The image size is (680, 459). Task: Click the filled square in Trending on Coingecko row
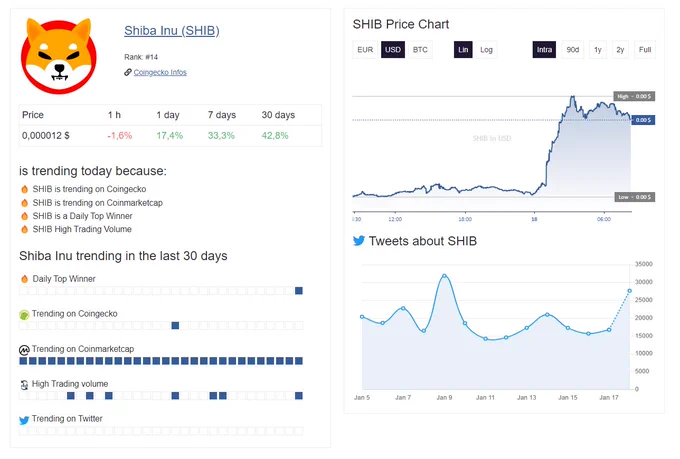(175, 325)
